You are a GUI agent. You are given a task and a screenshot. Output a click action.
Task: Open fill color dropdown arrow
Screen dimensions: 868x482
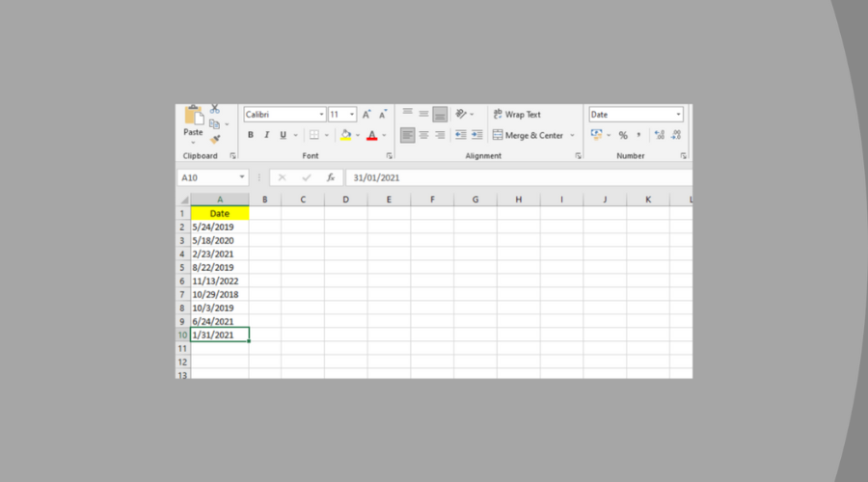358,136
